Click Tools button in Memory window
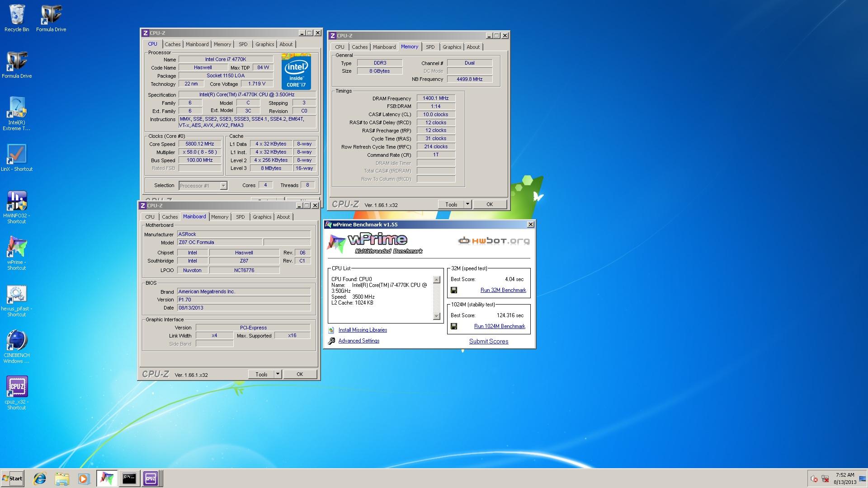The width and height of the screenshot is (868, 488). pyautogui.click(x=451, y=204)
